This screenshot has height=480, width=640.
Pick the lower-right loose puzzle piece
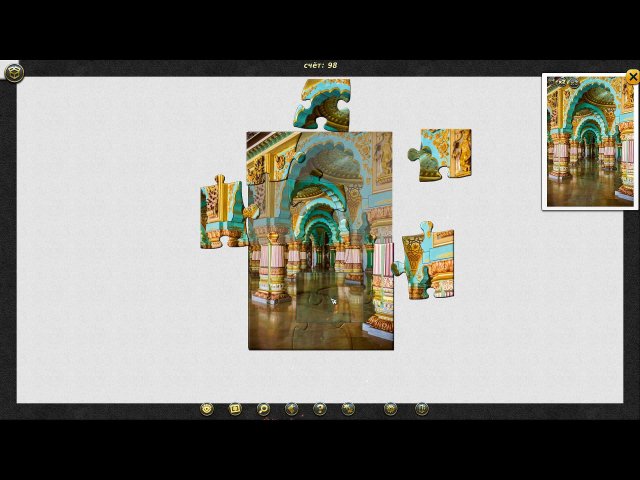(x=428, y=262)
